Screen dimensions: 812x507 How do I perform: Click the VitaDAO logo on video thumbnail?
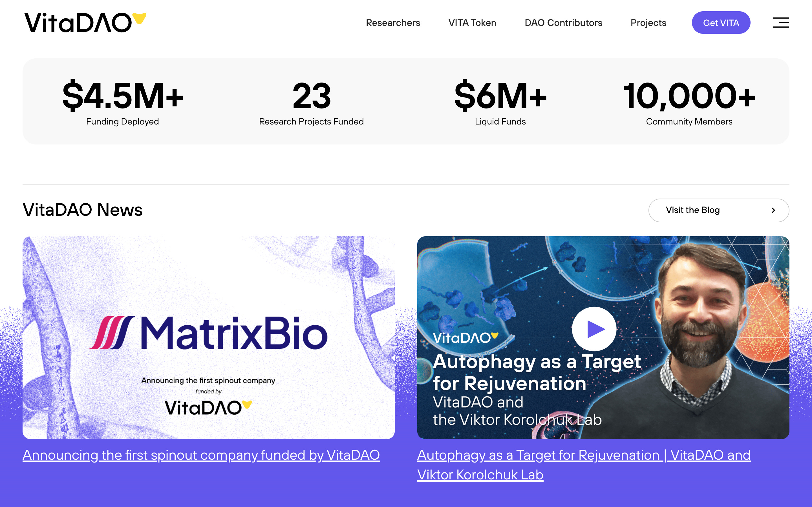(x=465, y=338)
